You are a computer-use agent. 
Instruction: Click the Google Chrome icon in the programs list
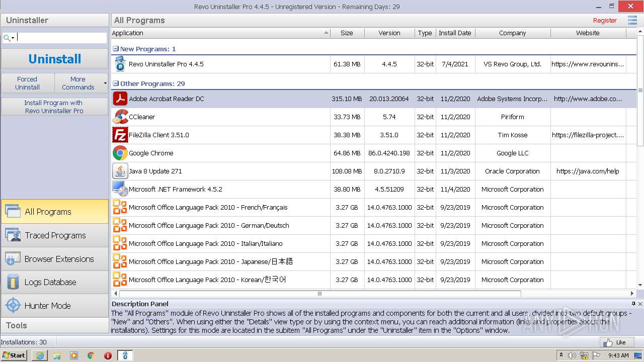pos(120,153)
